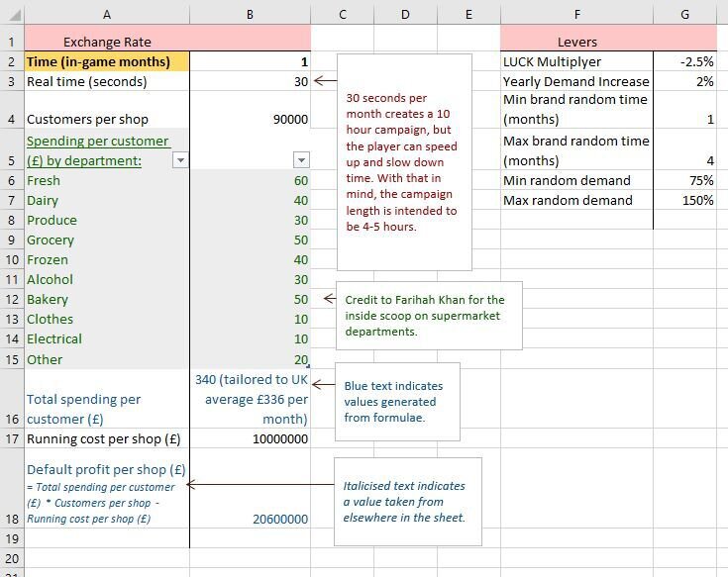Select the 'Alcohol' department cell
The width and height of the screenshot is (728, 577).
[x=107, y=279]
